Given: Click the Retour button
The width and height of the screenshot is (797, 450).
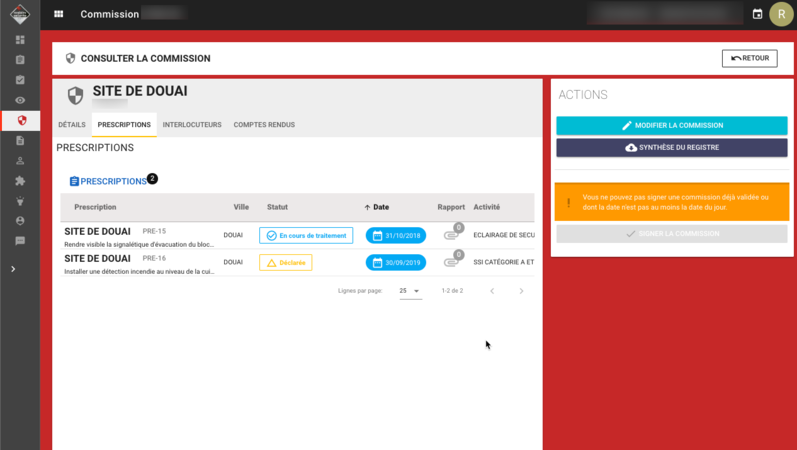Looking at the screenshot, I should (750, 58).
